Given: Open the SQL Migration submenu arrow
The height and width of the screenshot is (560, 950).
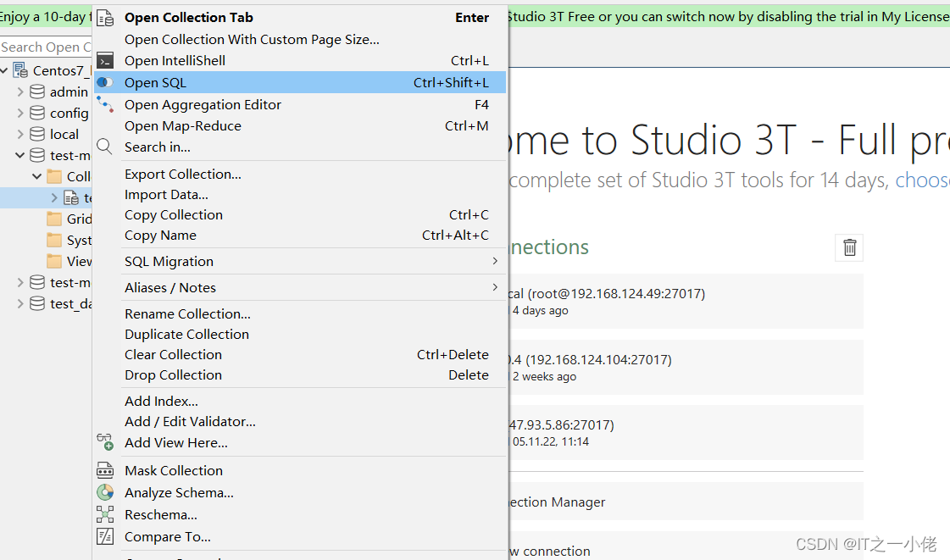Looking at the screenshot, I should [x=495, y=261].
